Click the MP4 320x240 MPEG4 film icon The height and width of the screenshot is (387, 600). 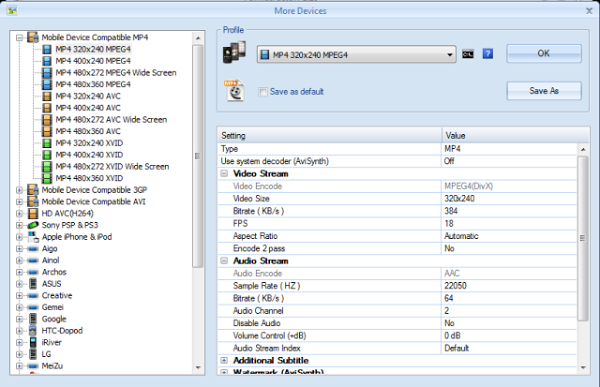[x=47, y=49]
